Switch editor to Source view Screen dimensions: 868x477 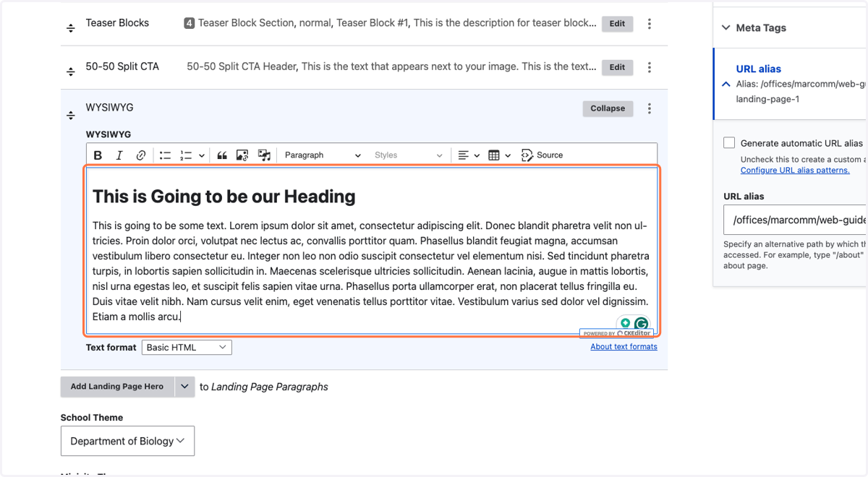542,155
